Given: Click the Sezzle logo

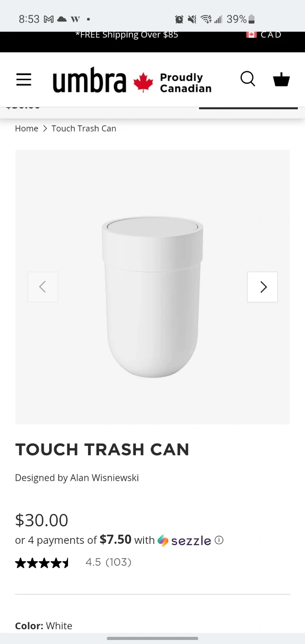Looking at the screenshot, I should point(184,540).
